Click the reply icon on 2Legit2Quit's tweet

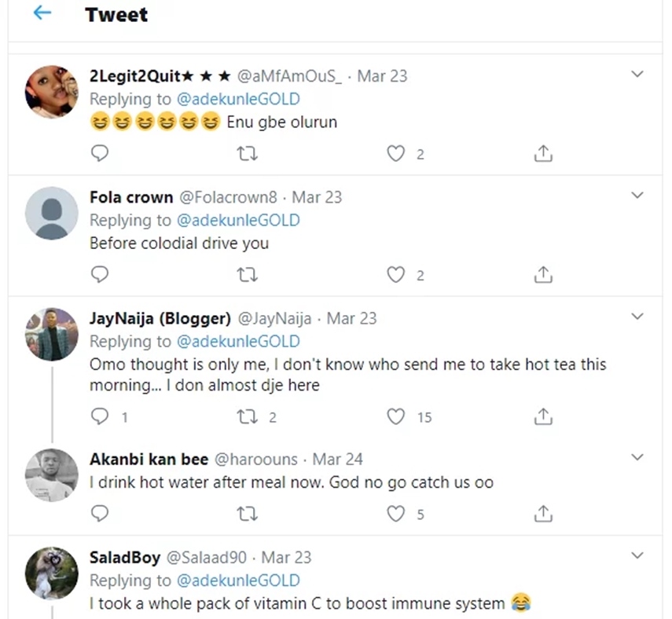pos(100,153)
